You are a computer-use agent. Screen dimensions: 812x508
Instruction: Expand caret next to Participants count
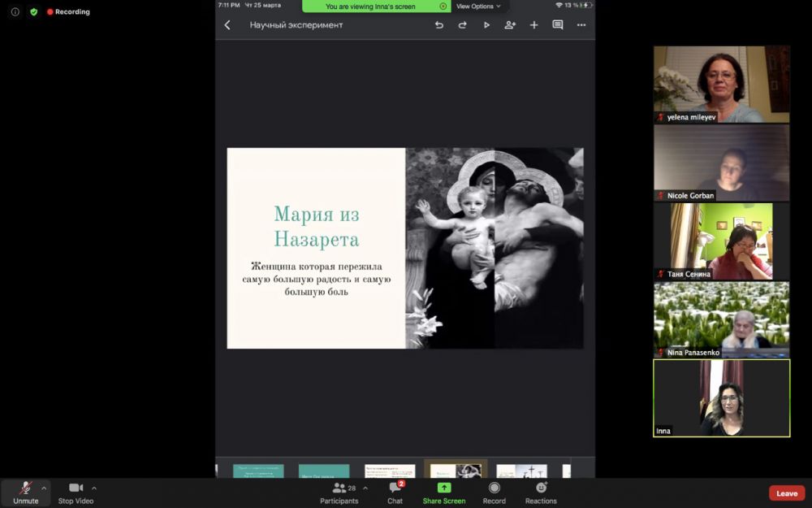tap(365, 488)
